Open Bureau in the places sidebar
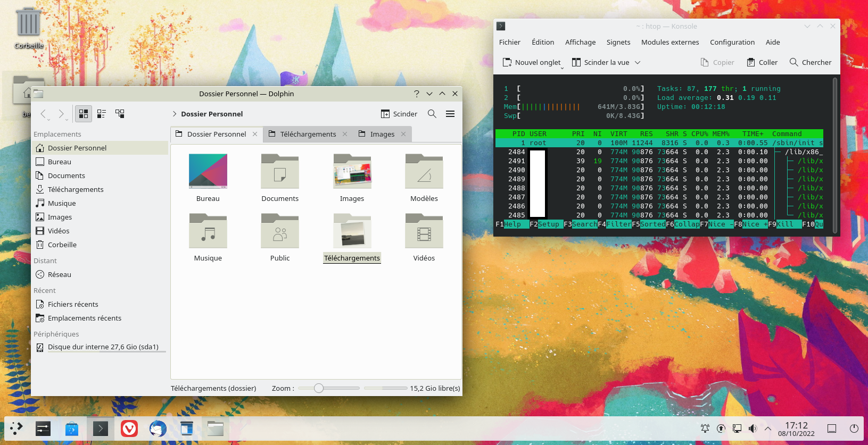Image resolution: width=868 pixels, height=445 pixels. pyautogui.click(x=100, y=162)
